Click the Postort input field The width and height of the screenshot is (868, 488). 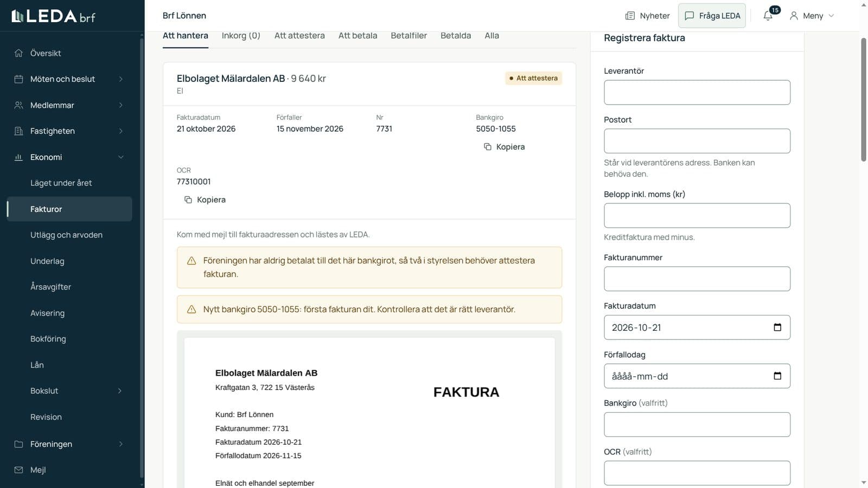pos(697,141)
